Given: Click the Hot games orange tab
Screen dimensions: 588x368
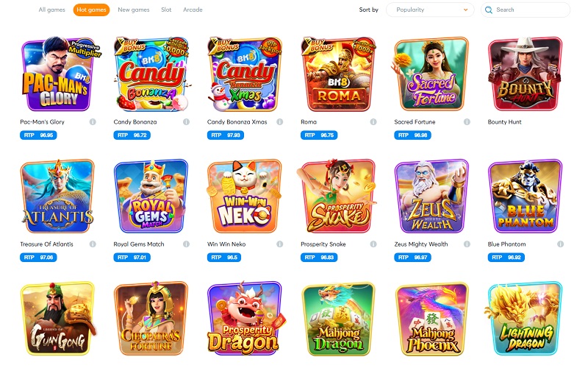Looking at the screenshot, I should [91, 10].
